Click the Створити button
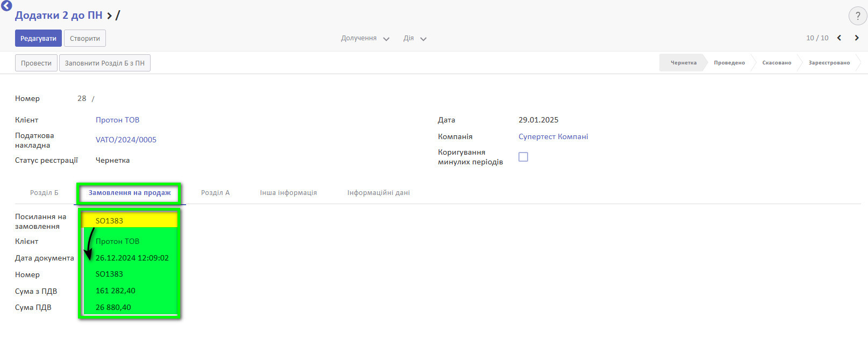Screen dimensions: 868x347 point(85,38)
